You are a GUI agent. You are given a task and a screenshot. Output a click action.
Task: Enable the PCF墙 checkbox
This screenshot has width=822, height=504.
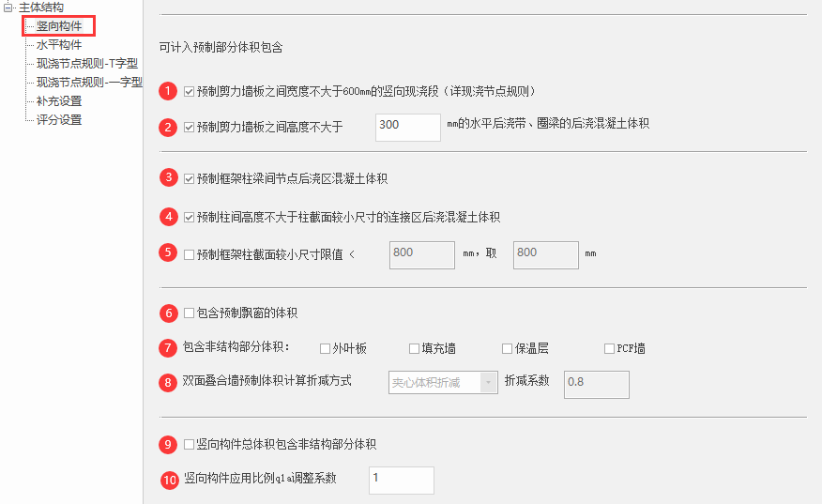pos(610,349)
